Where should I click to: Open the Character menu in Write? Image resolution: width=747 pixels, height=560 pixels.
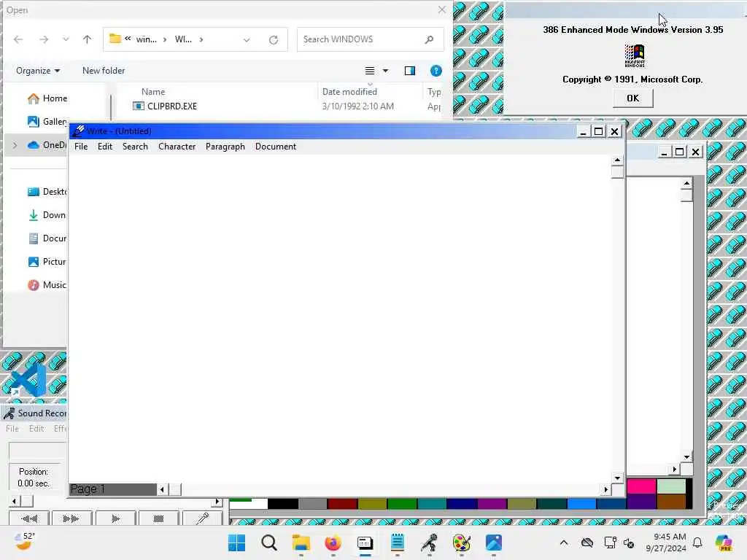tap(177, 147)
